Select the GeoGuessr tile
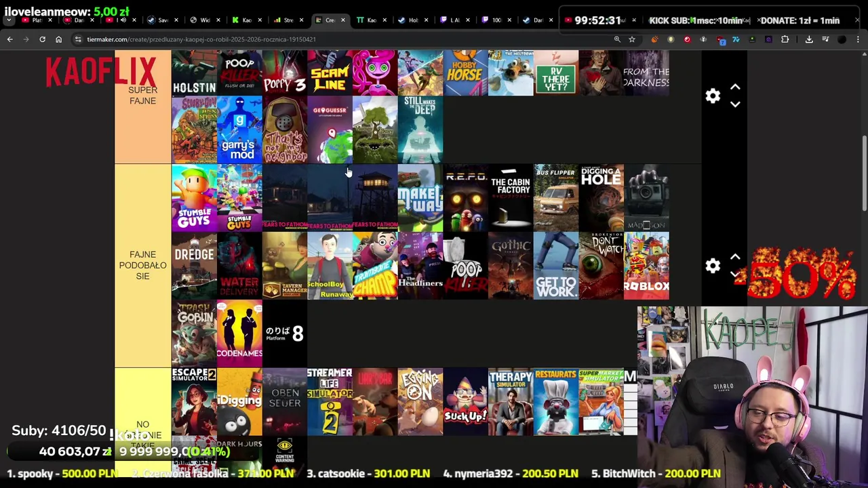This screenshot has height=488, width=868. [330, 129]
